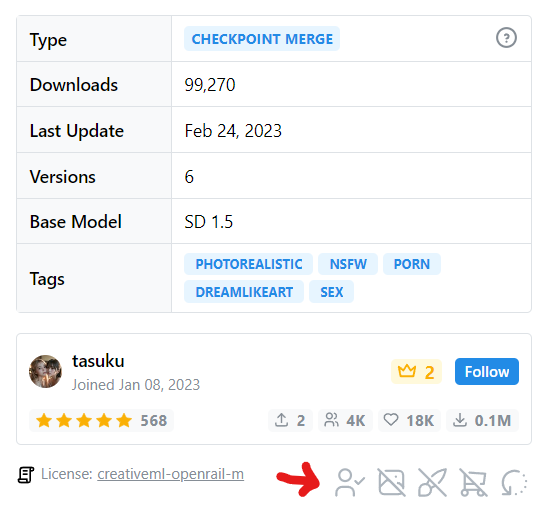This screenshot has width=550, height=518.
Task: Click the CHECKPOINT MERGE type badge
Action: tap(262, 39)
